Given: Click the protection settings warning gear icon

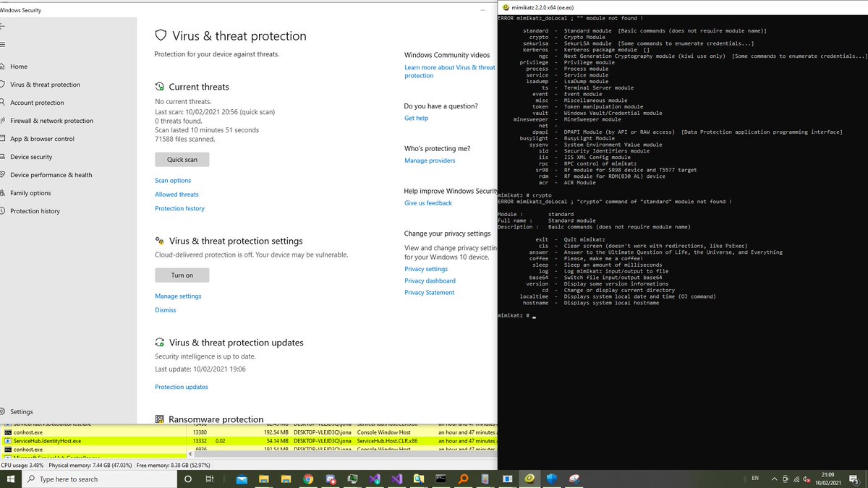Looking at the screenshot, I should pos(160,241).
